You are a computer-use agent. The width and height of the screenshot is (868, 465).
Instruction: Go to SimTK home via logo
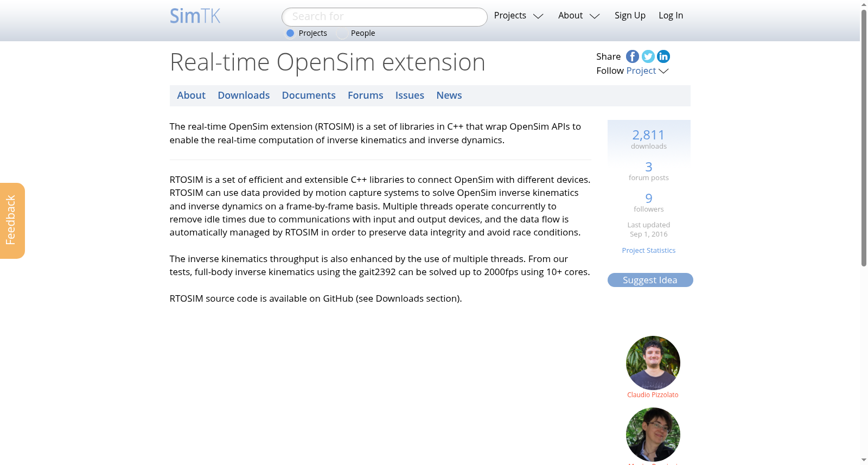[195, 16]
